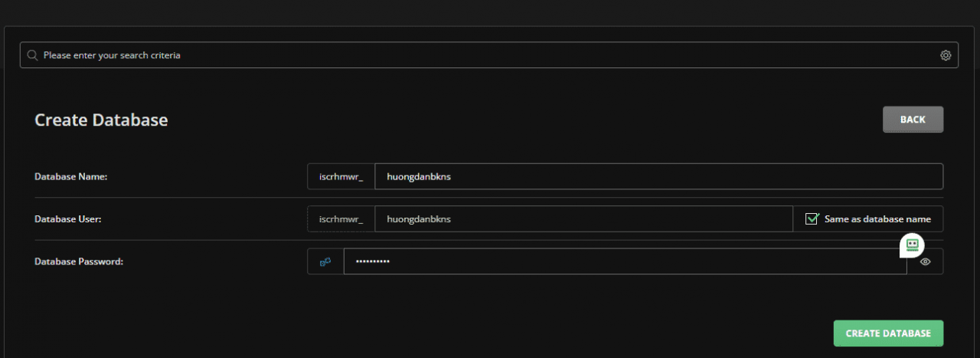The height and width of the screenshot is (358, 980).
Task: Click the "Same as database name" label
Action: [x=877, y=219]
